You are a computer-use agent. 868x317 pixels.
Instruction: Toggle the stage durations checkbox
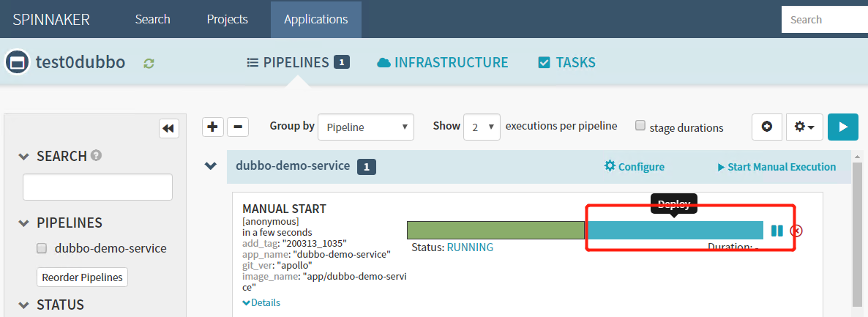point(640,126)
